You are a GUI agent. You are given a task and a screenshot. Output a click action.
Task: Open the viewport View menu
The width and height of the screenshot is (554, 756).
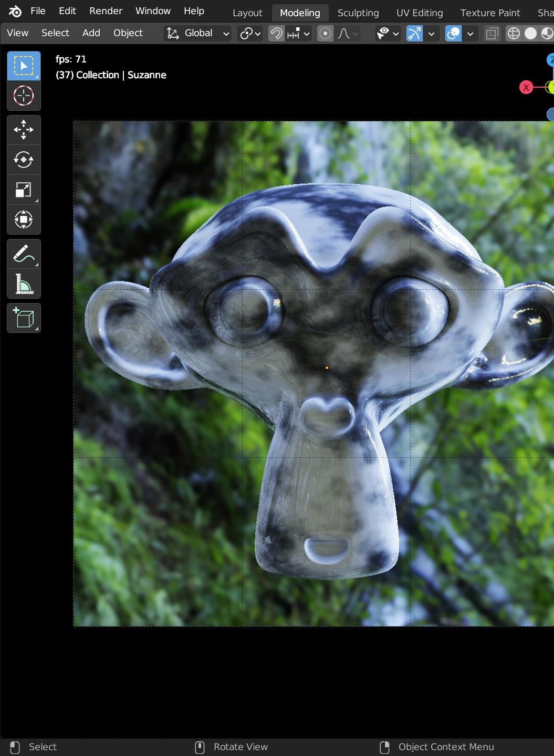point(17,33)
